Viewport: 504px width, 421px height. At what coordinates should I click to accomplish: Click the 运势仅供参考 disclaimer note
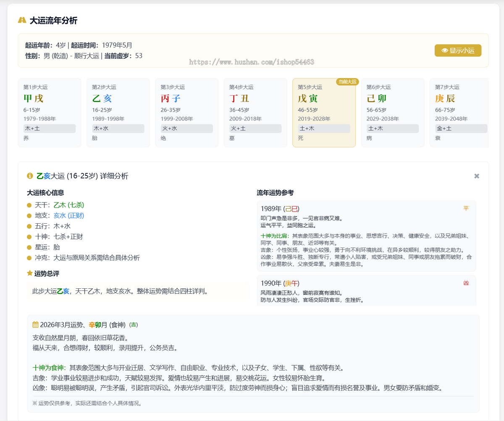(x=87, y=403)
